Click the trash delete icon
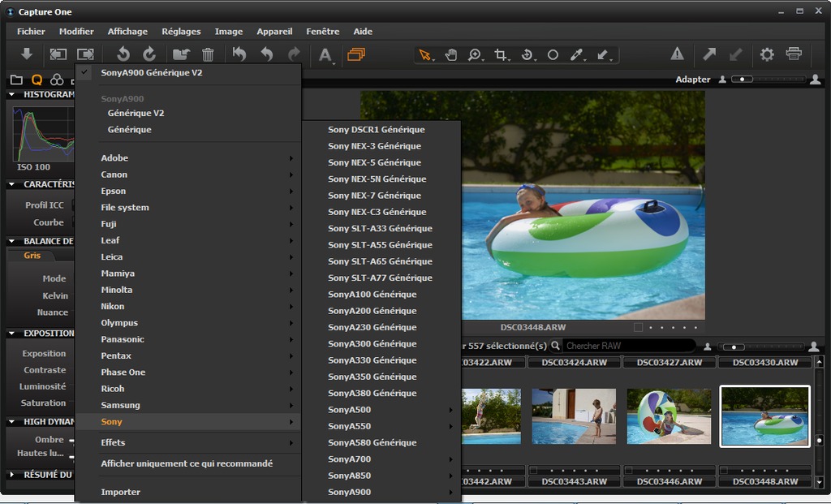Image resolution: width=831 pixels, height=504 pixels. click(208, 54)
